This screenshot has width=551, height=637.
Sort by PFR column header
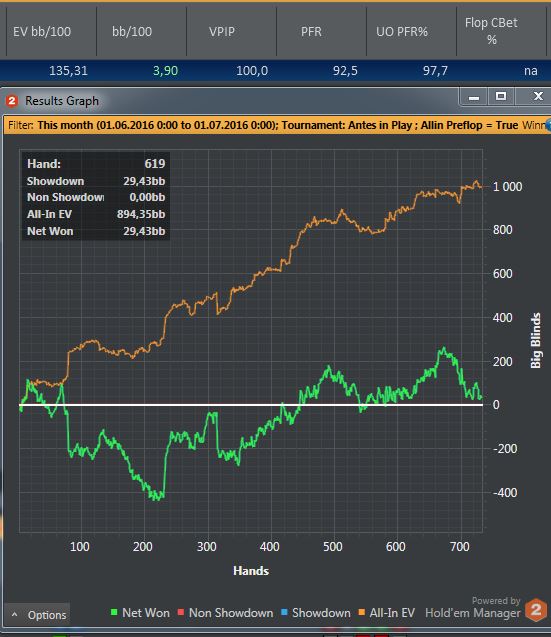point(311,31)
